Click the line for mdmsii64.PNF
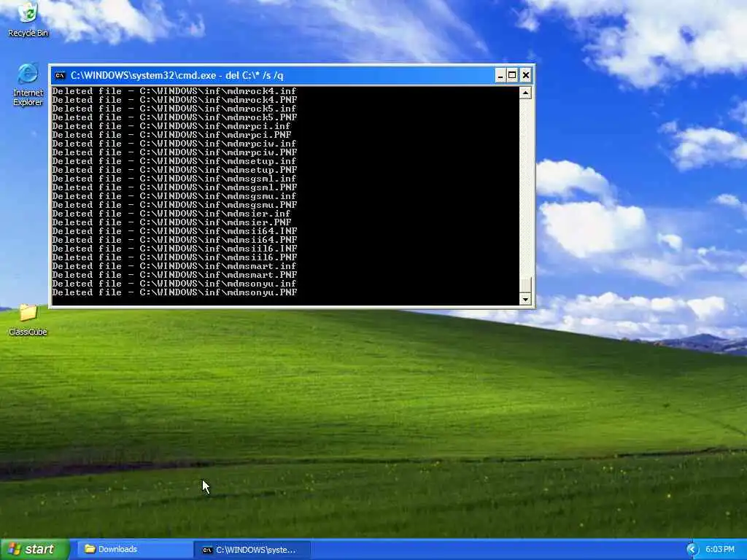The image size is (747, 560). (x=175, y=239)
